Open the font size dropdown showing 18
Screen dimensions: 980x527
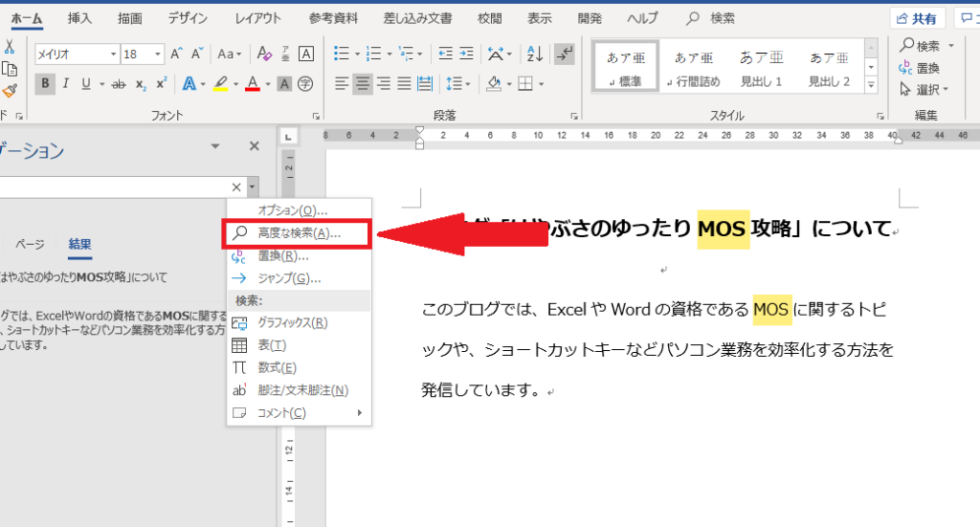pos(158,55)
